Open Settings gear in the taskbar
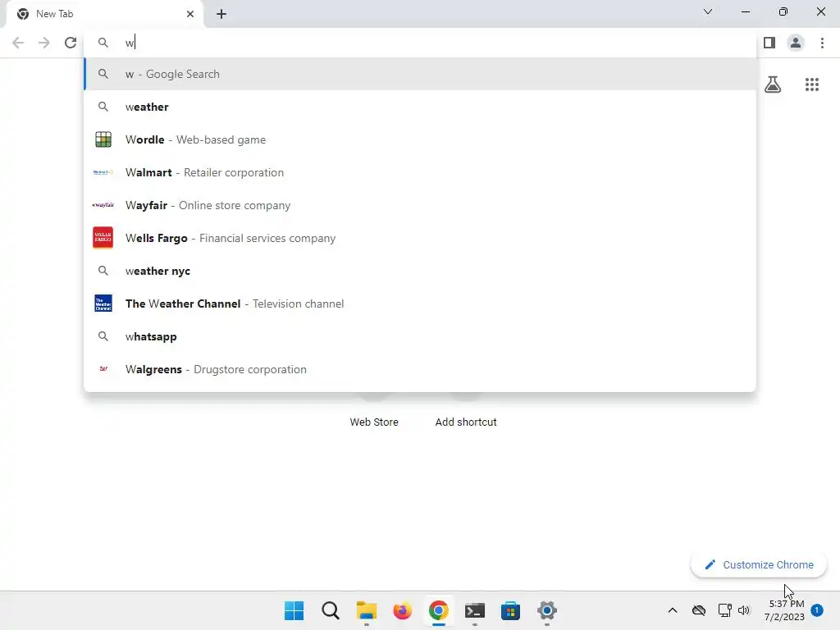The height and width of the screenshot is (630, 840). tap(547, 610)
